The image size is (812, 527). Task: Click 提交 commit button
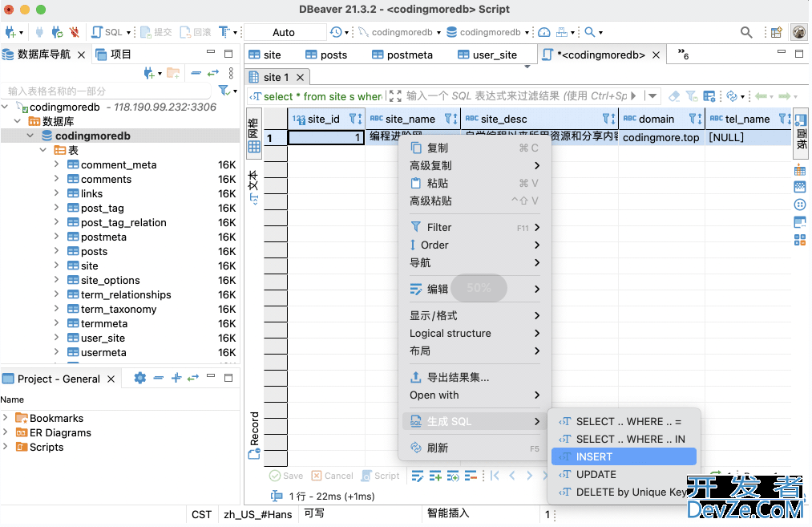pos(156,32)
